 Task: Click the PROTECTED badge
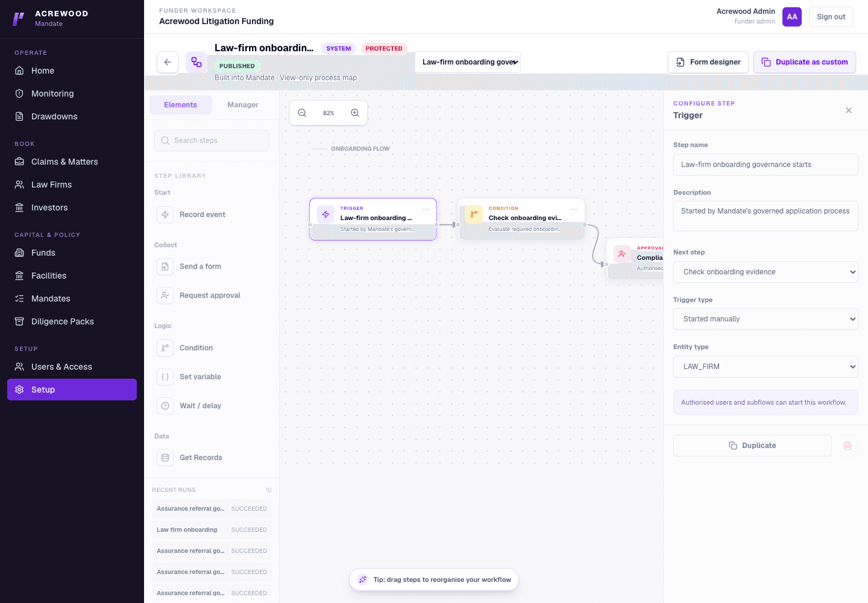tap(384, 49)
